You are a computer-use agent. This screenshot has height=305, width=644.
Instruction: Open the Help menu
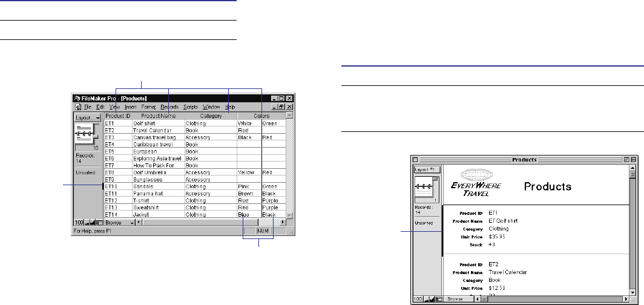[230, 107]
